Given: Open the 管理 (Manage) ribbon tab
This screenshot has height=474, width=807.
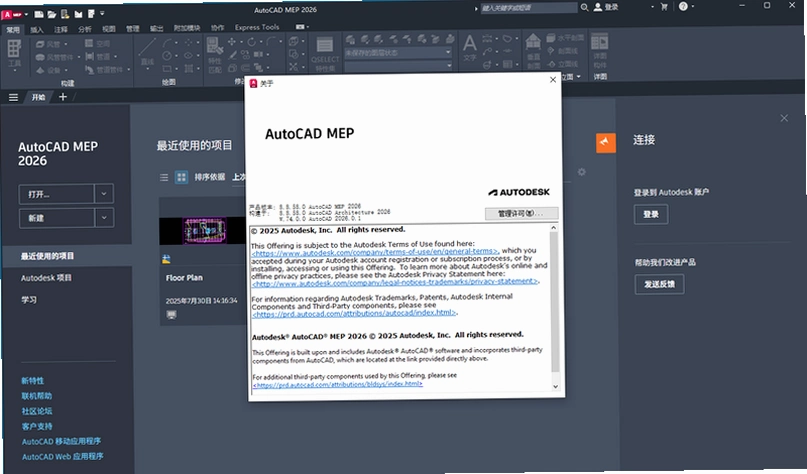Looking at the screenshot, I should click(x=133, y=29).
